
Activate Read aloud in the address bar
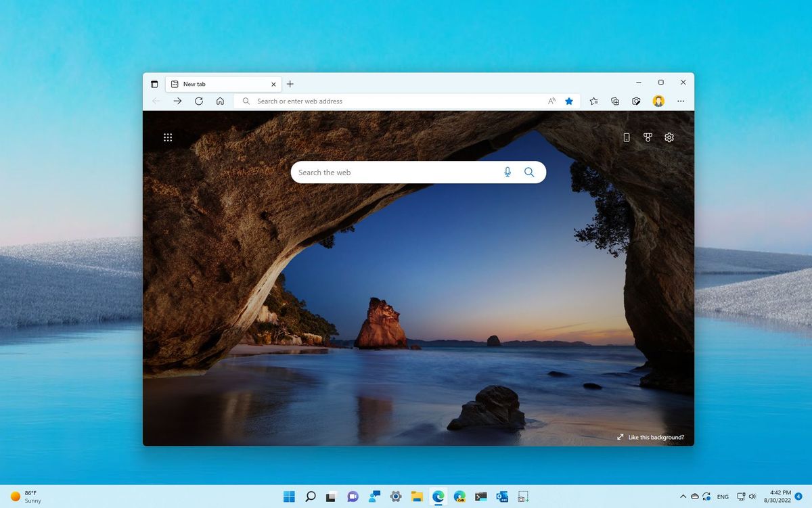[x=551, y=101]
